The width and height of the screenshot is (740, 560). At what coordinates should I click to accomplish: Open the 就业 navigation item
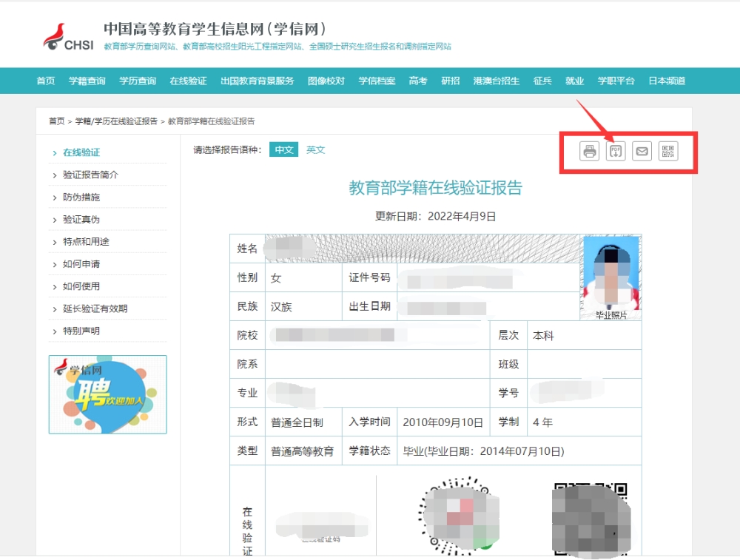tap(575, 81)
